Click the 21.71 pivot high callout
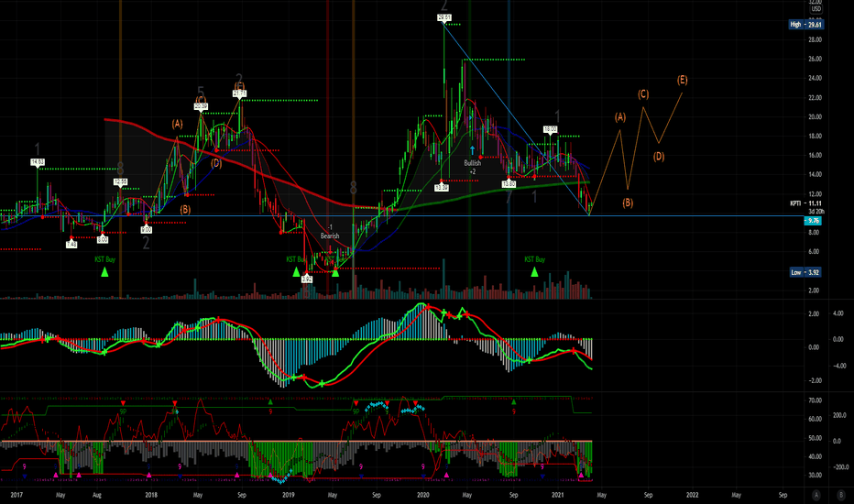 (x=239, y=93)
